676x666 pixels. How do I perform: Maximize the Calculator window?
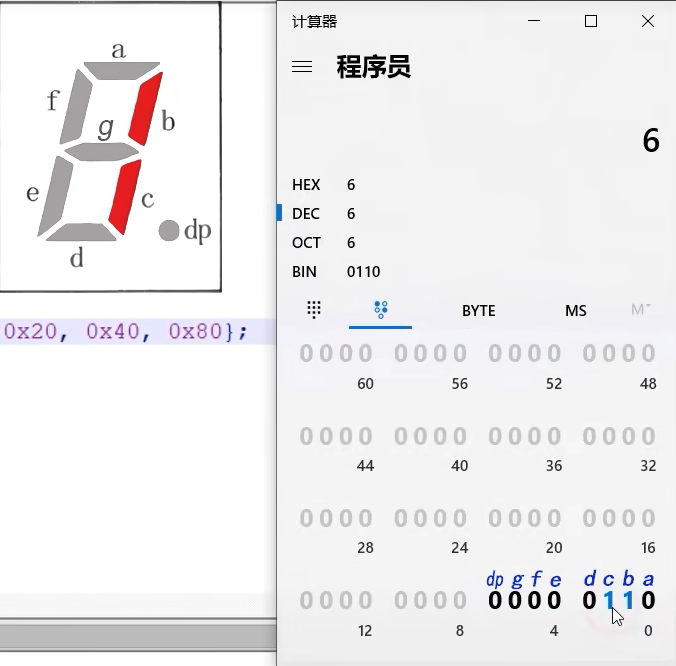tap(591, 21)
